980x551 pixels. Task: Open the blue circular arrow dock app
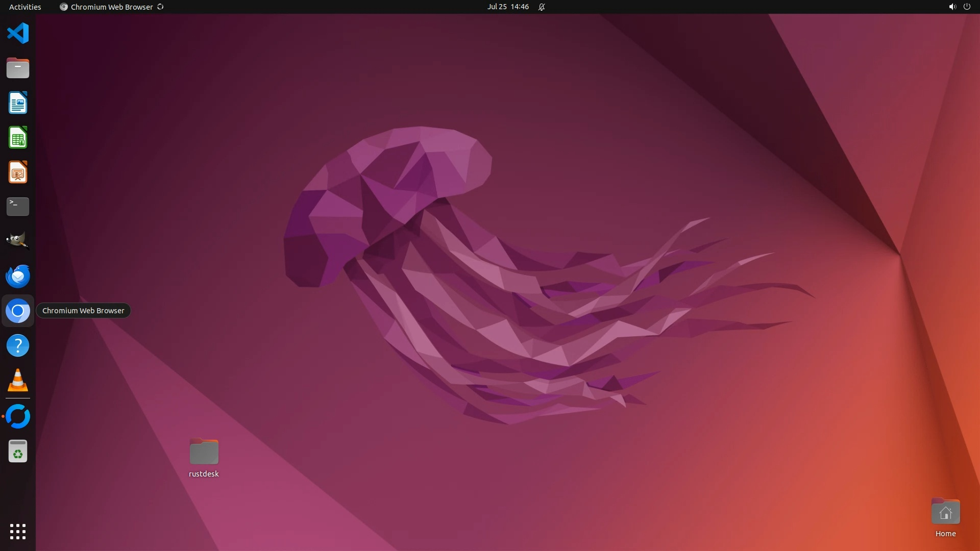tap(18, 416)
